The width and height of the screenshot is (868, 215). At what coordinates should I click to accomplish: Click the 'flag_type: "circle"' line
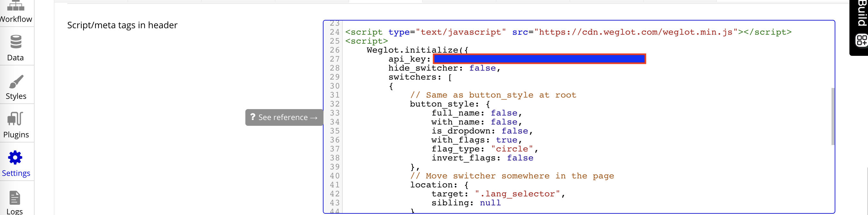(x=485, y=149)
